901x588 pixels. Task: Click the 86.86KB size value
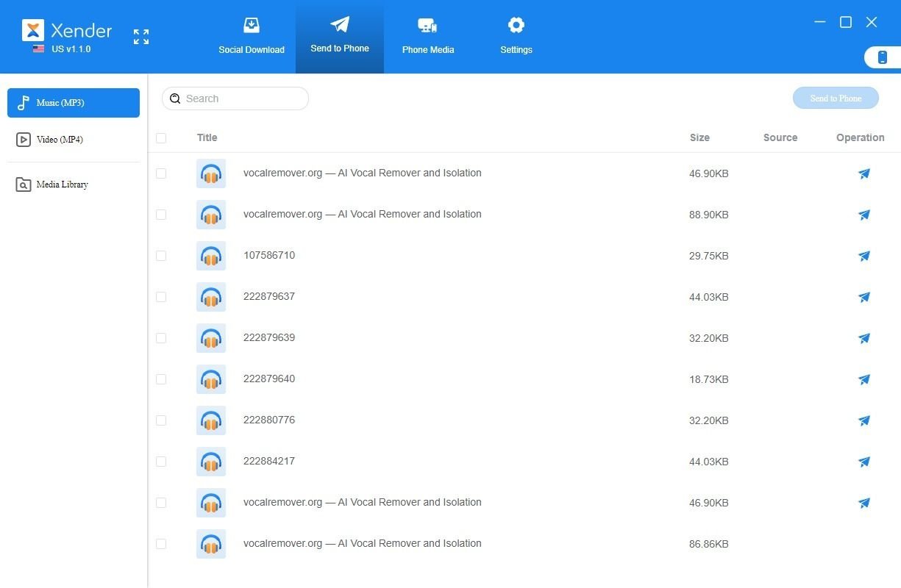(709, 544)
